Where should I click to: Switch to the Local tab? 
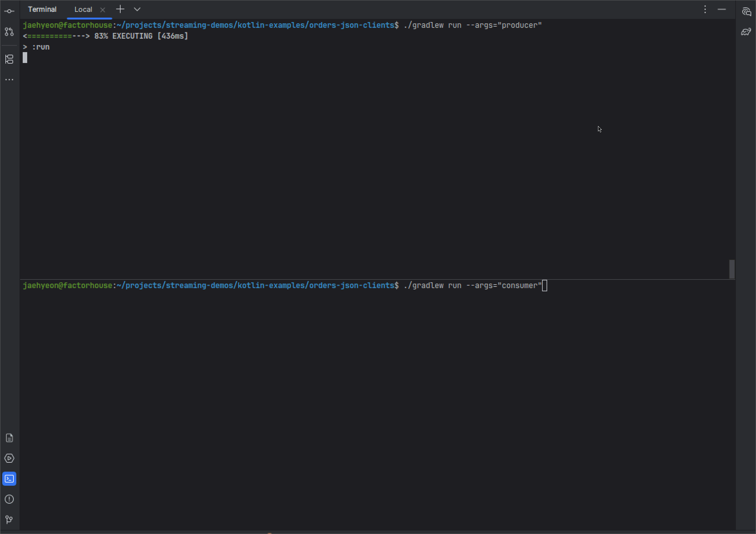pyautogui.click(x=83, y=10)
